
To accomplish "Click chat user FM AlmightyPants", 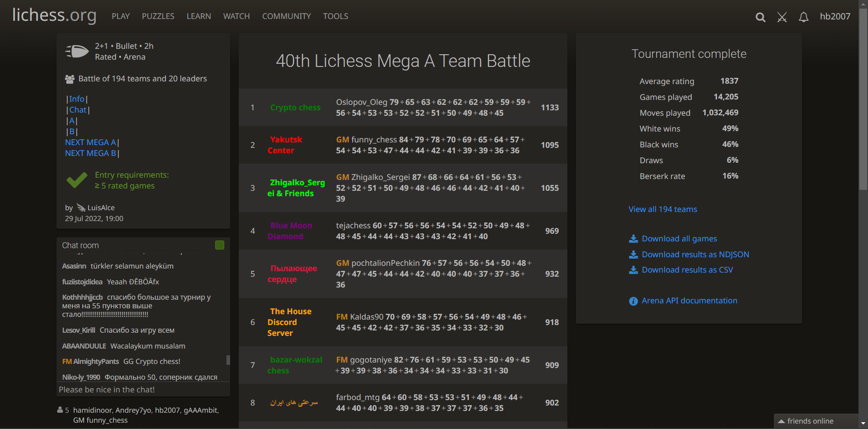I will point(90,362).
